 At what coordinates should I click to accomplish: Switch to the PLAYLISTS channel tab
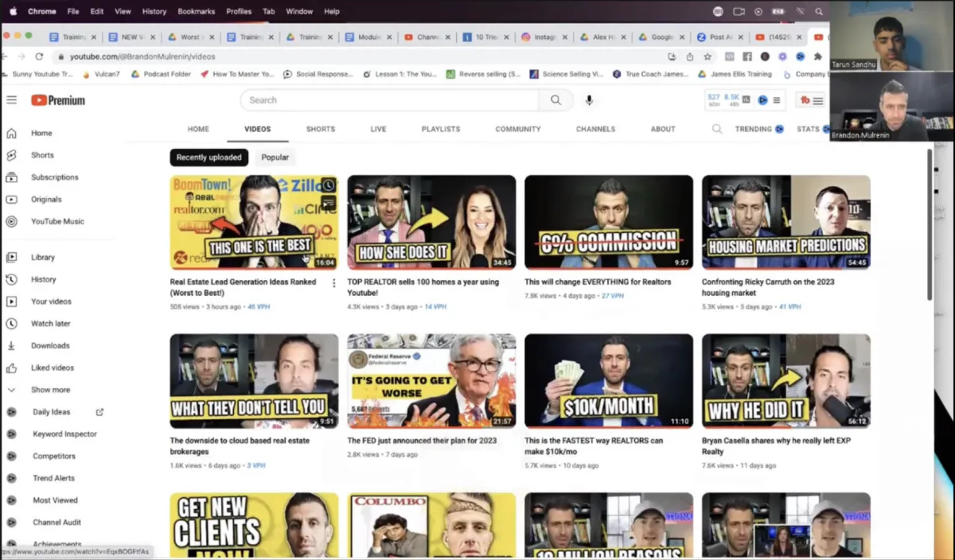coord(440,129)
